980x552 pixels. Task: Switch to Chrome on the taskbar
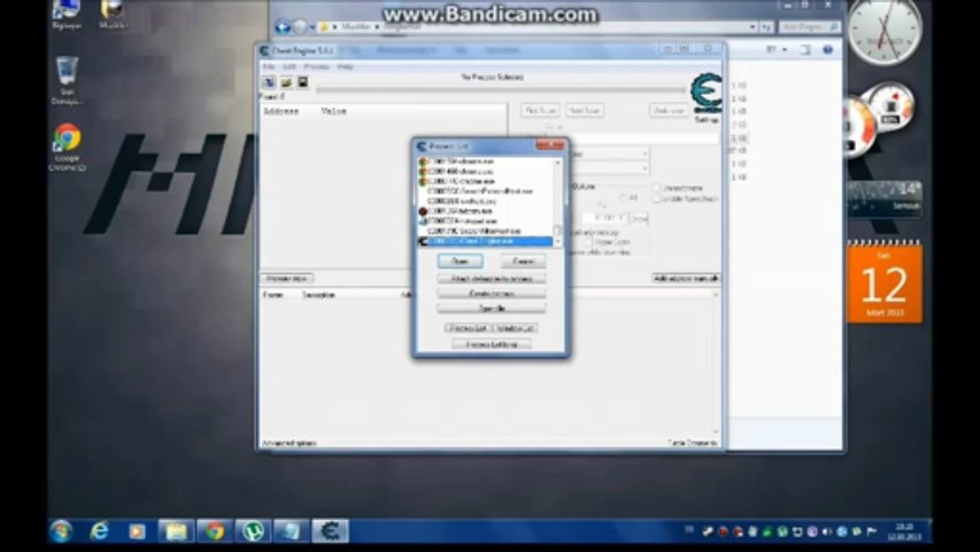coord(215,531)
